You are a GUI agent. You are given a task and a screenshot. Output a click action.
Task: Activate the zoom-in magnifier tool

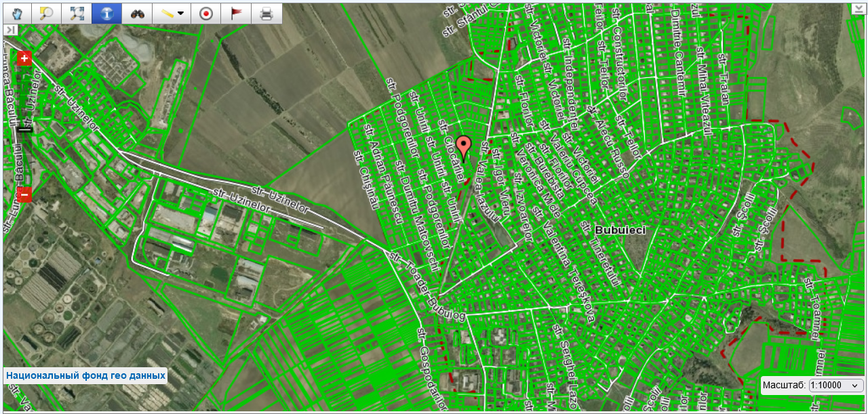(47, 14)
